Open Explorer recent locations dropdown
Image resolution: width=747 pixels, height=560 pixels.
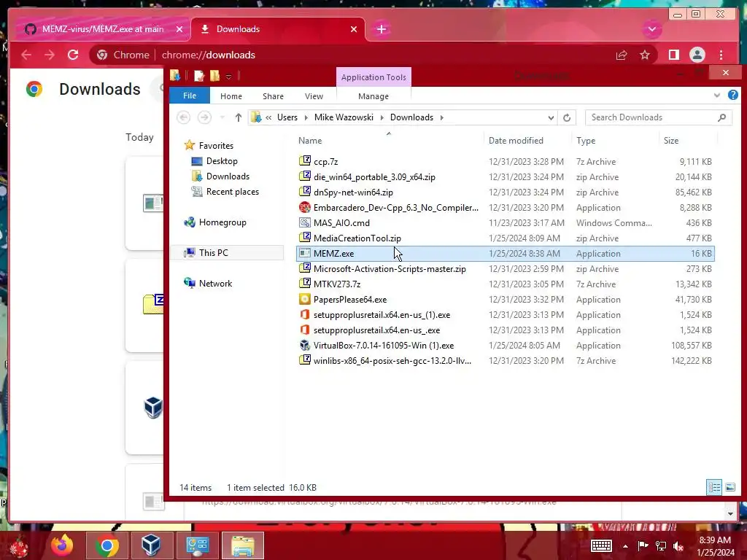pyautogui.click(x=222, y=117)
